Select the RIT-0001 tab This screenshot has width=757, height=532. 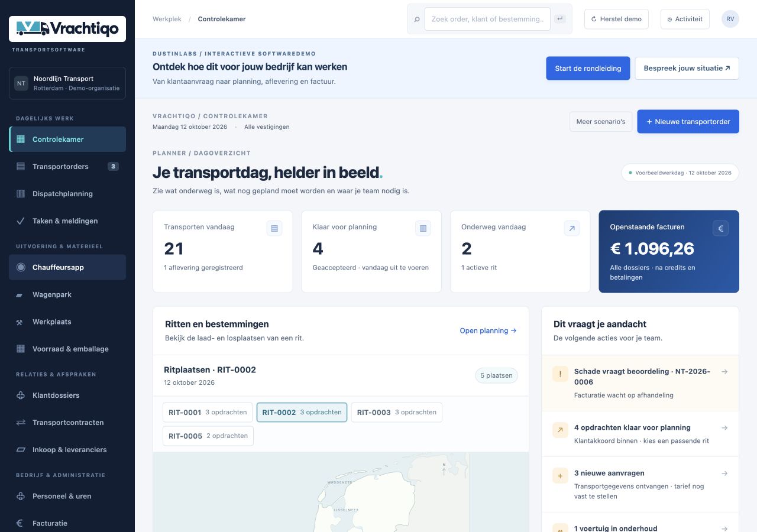click(208, 413)
